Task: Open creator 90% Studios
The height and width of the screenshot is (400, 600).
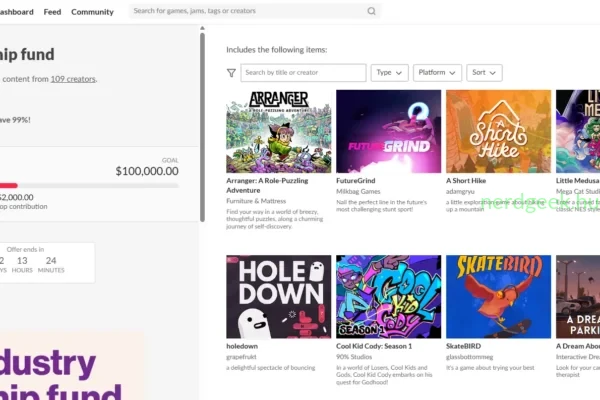Action: pyautogui.click(x=354, y=357)
